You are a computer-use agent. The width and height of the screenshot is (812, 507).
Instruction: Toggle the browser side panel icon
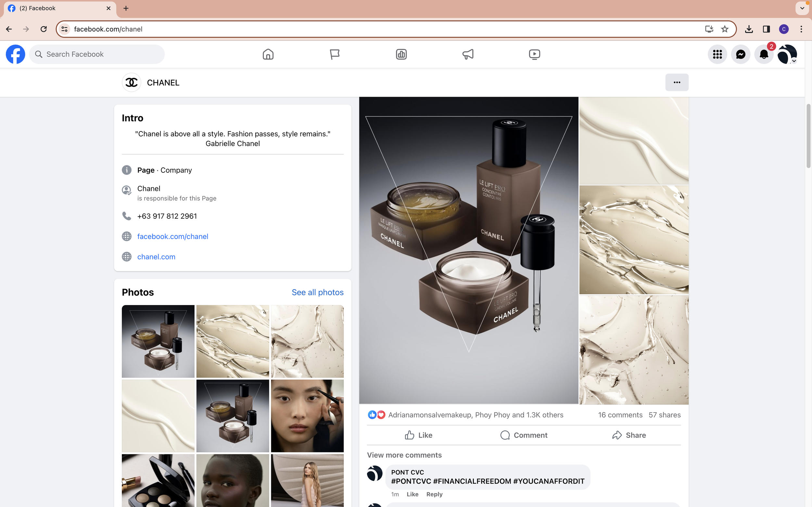tap(767, 29)
